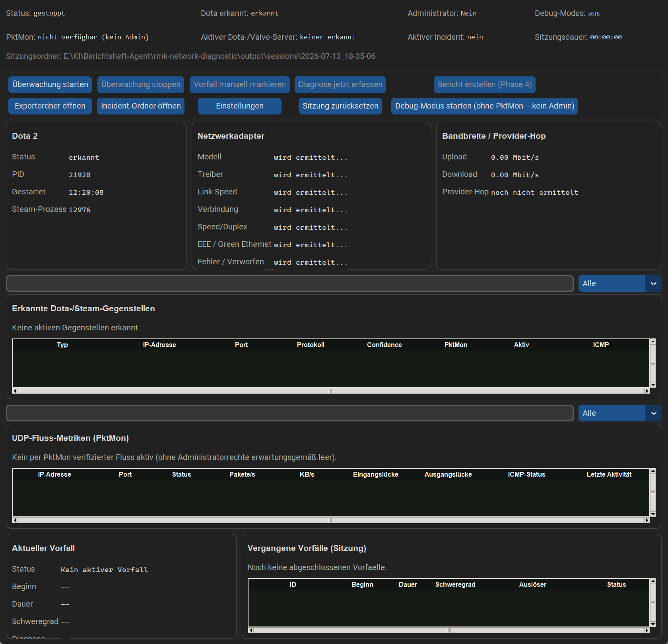Viewport: 668px width, 644px height.
Task: Click Port header in Gegenstellen table
Action: 241,345
